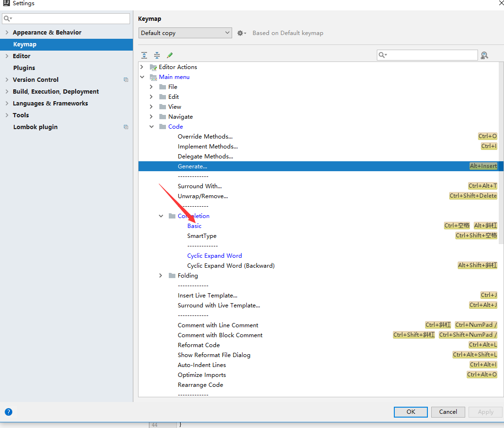Click the green pencil Edit Shortcut icon
The width and height of the screenshot is (504, 428).
tap(170, 55)
